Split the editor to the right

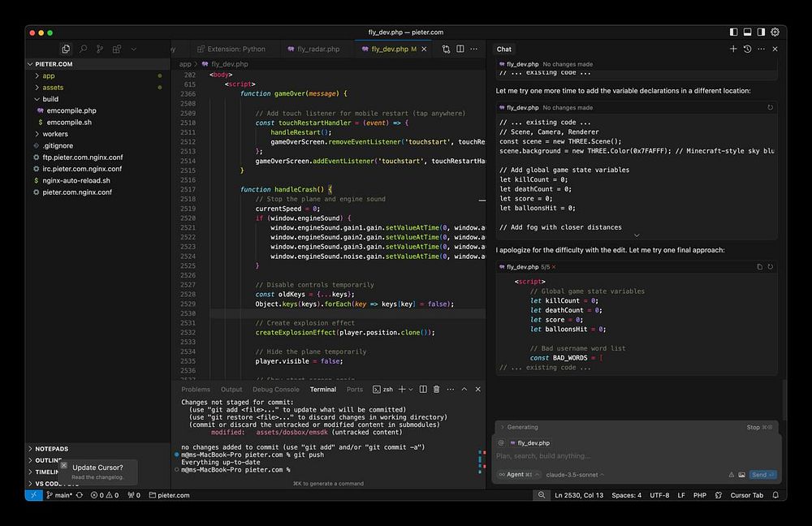click(459, 50)
